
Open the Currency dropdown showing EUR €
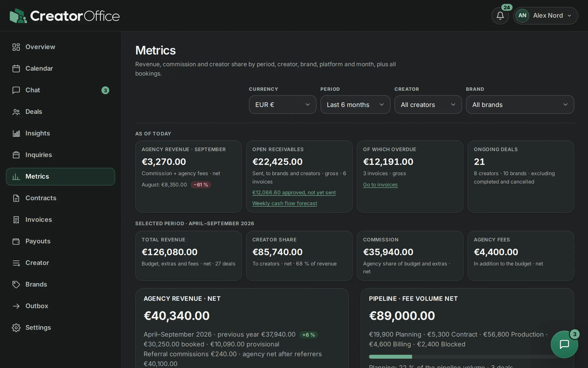(x=282, y=105)
